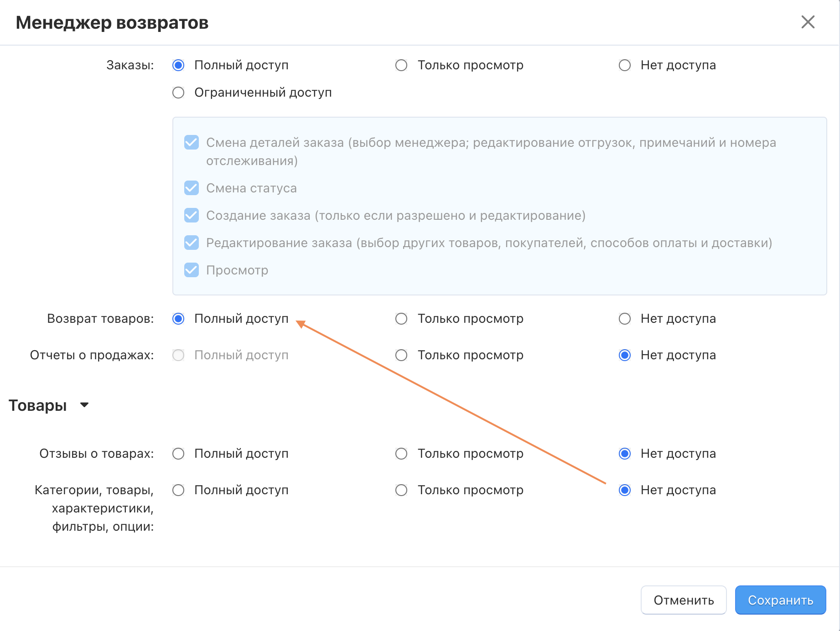Image resolution: width=840 pixels, height=631 pixels.
Task: Collapse the Товары section arrow
Action: tap(84, 405)
